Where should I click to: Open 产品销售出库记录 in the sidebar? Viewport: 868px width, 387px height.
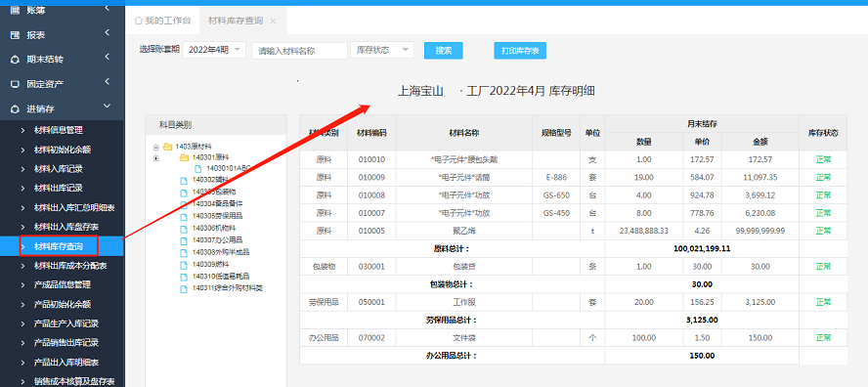click(66, 343)
